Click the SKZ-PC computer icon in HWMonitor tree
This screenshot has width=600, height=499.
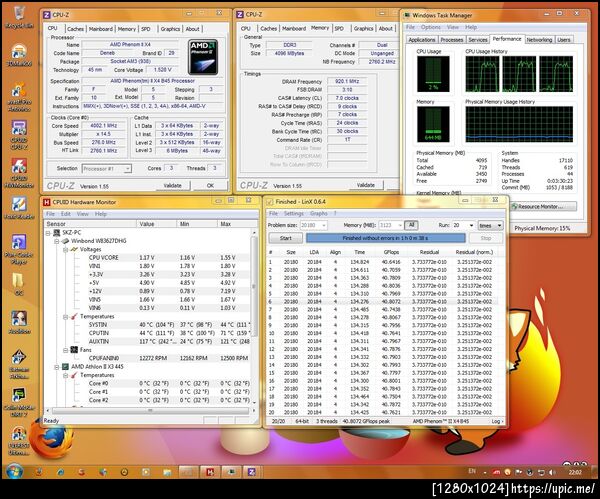pyautogui.click(x=56, y=233)
